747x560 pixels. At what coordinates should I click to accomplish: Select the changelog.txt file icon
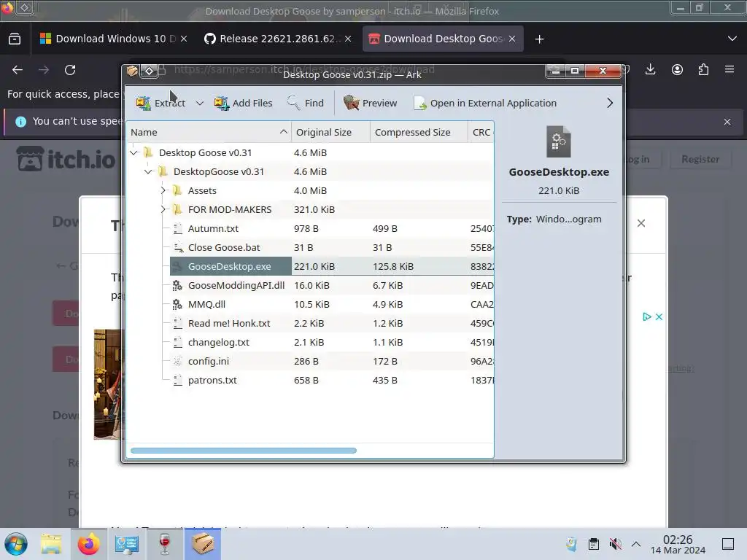[178, 343]
